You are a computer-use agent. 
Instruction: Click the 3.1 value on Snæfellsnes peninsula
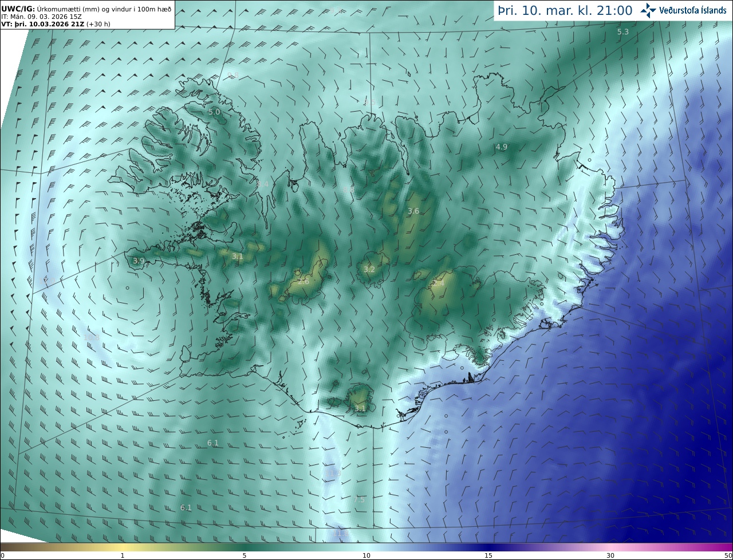[x=238, y=257]
